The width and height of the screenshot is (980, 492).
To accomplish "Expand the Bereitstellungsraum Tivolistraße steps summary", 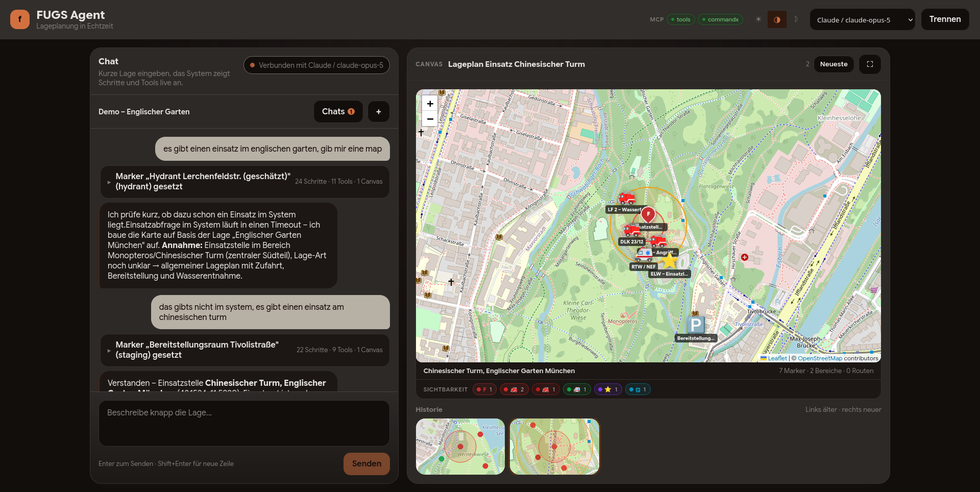I will pyautogui.click(x=245, y=350).
